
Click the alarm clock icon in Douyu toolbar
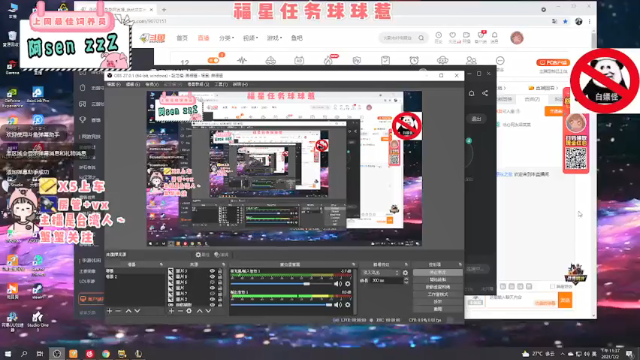[x=414, y=60]
